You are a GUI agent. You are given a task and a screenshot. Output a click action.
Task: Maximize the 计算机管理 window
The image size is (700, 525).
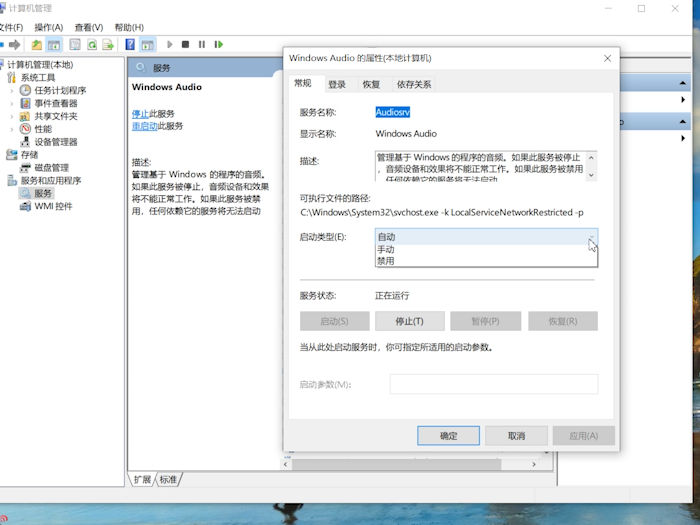tap(642, 8)
